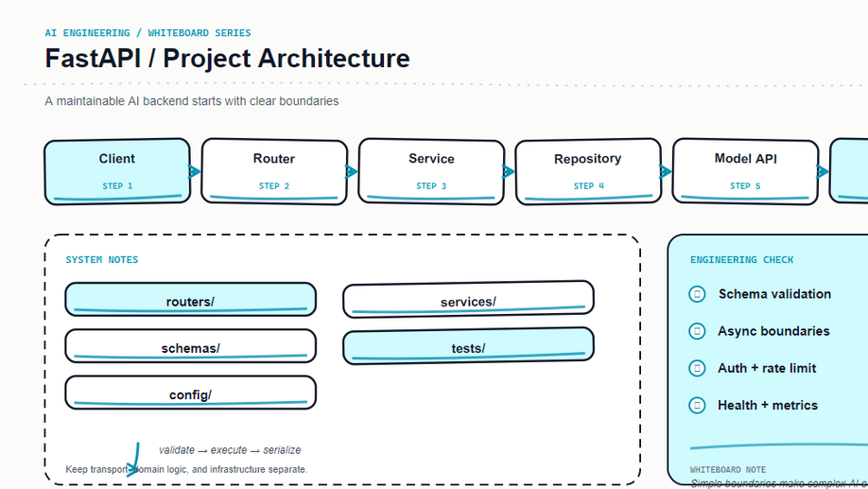
Task: Click the arrow after the Model API card
Action: coord(823,172)
